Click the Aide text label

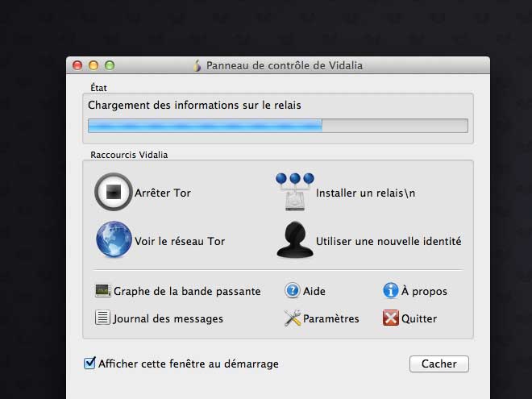314,291
